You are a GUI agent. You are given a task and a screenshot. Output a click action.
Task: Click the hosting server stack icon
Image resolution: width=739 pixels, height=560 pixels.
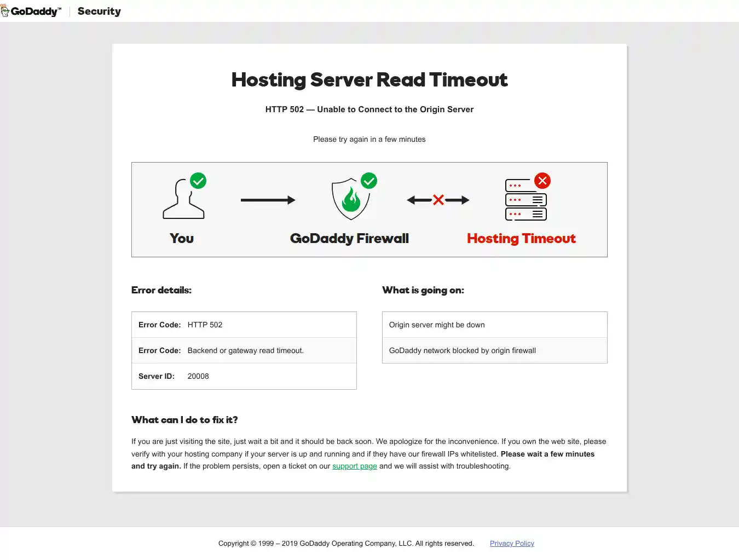tap(525, 200)
